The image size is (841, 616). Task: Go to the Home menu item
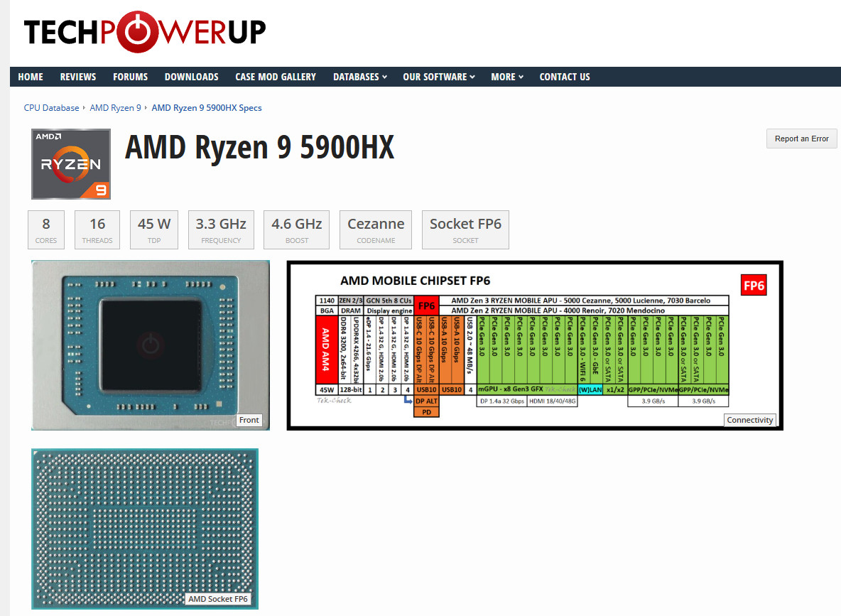coord(31,77)
